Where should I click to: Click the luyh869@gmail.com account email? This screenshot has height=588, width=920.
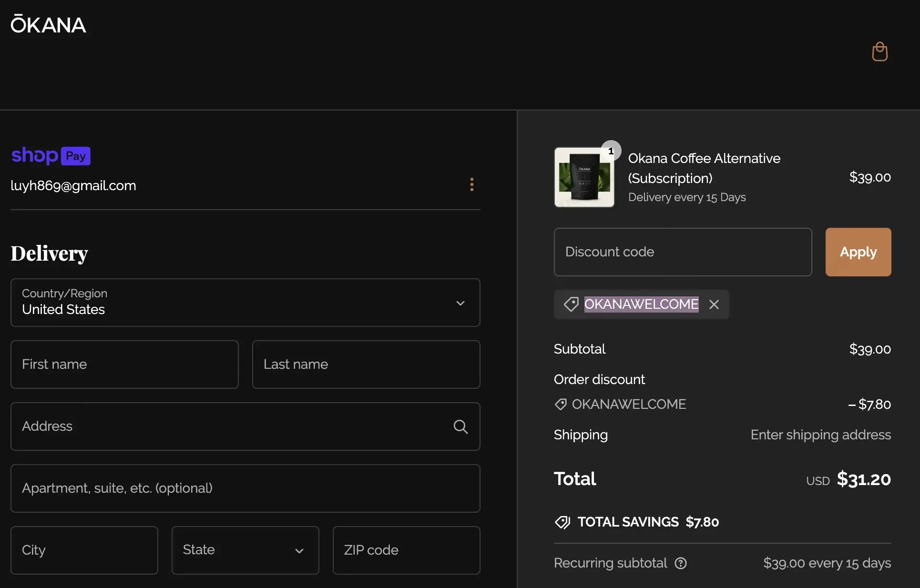tap(73, 186)
